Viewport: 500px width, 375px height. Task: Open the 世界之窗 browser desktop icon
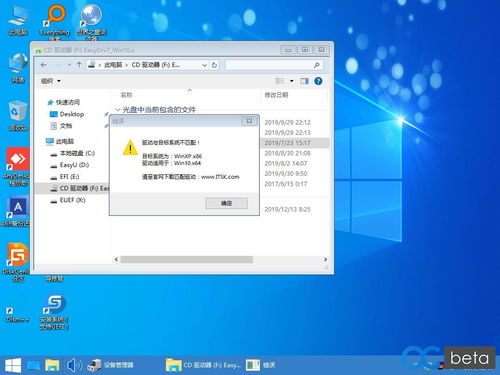[91, 21]
